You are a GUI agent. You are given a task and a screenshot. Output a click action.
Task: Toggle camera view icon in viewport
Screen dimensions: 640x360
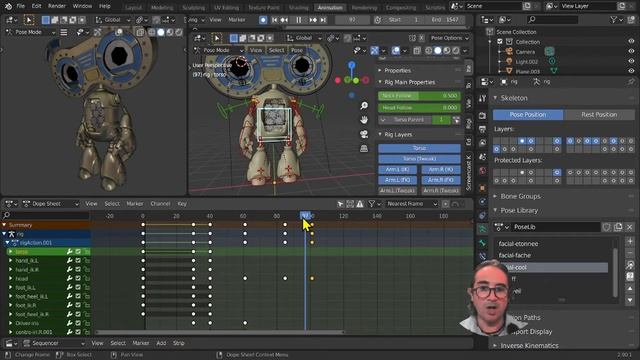click(364, 134)
